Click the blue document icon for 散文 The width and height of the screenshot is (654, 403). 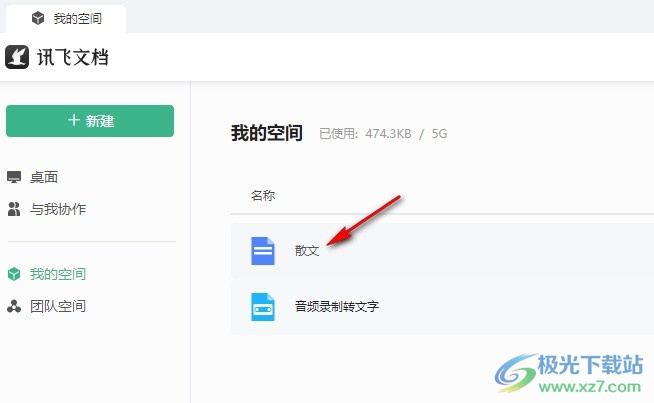pos(263,251)
